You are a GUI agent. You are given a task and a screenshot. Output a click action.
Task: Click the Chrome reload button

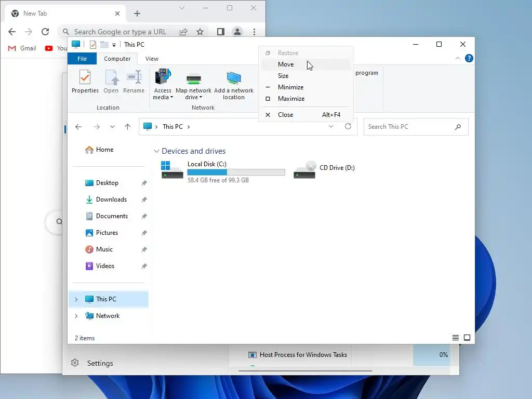click(45, 32)
